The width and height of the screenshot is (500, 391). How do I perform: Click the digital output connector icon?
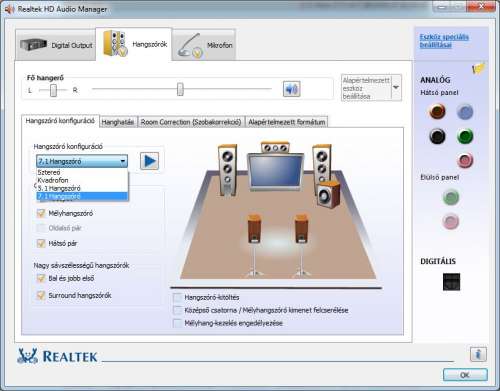point(451,282)
